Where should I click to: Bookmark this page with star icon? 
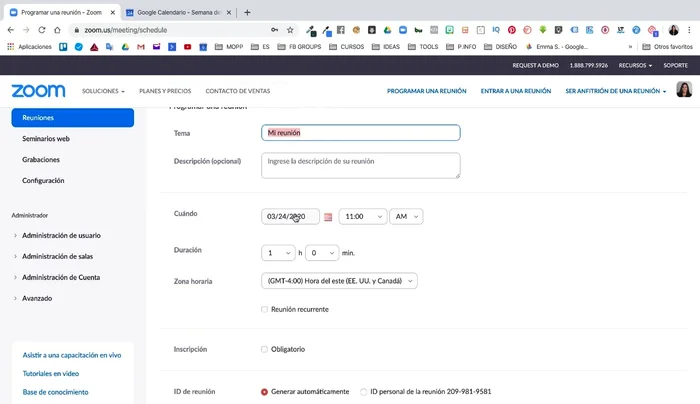pos(290,30)
